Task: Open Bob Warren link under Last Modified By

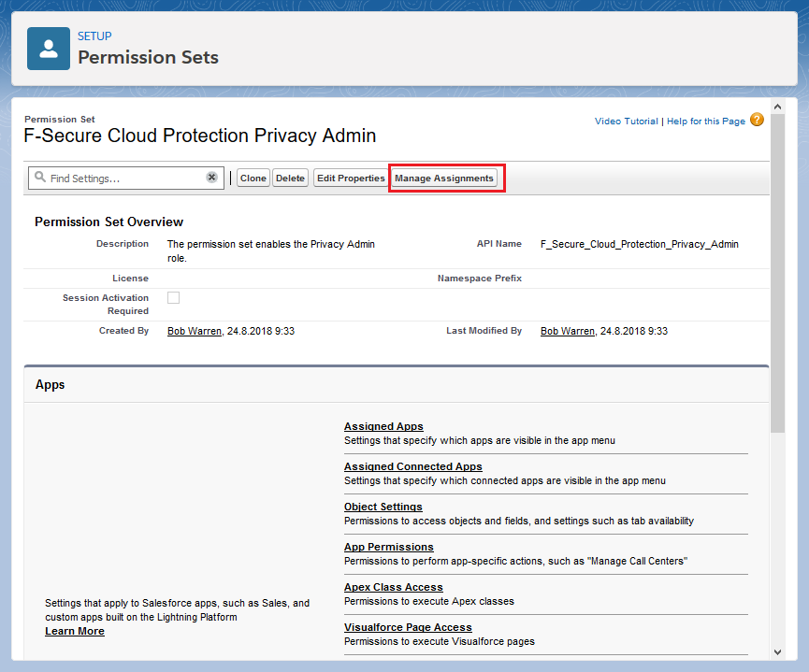Action: [568, 331]
